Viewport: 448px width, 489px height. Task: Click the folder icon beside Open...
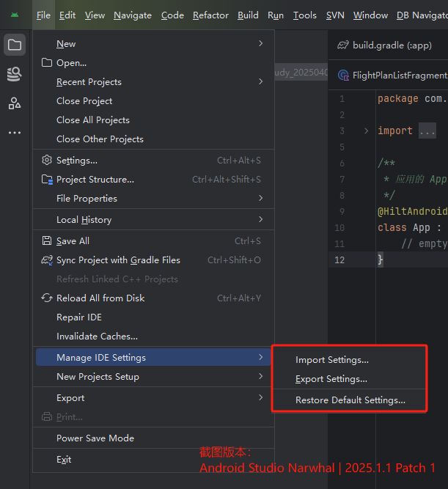47,63
